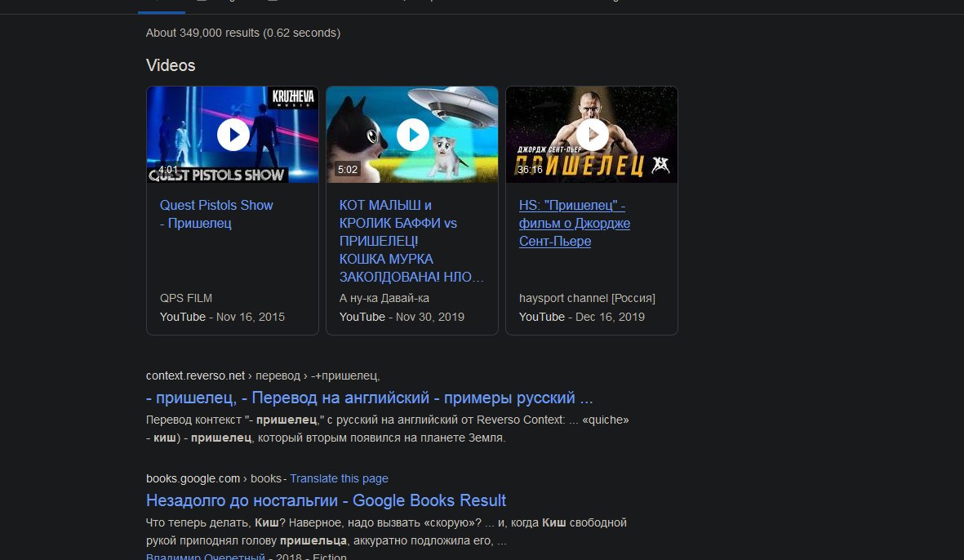Click the 'YouTube - Dec 16, 2019' source line
Viewport: 964px width, 560px height.
pos(582,318)
